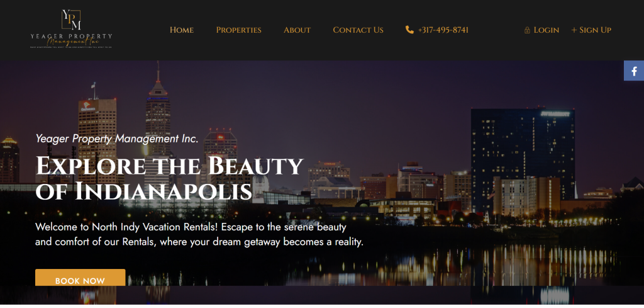This screenshot has height=308, width=644.
Task: Select Contact Us in the navigation
Action: coord(358,30)
